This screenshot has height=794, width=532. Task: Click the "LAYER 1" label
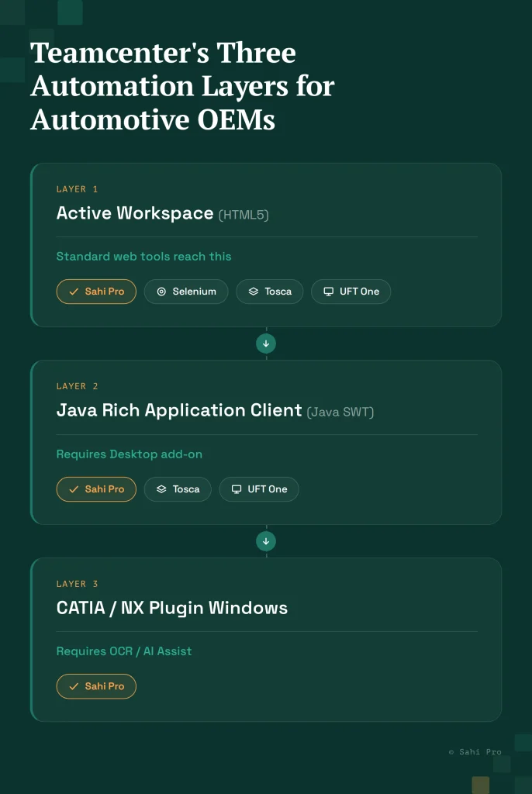coord(77,189)
